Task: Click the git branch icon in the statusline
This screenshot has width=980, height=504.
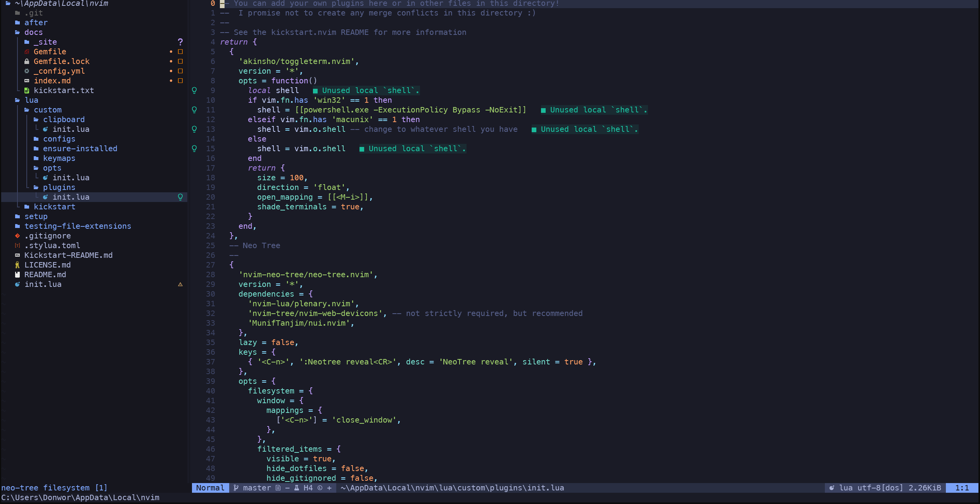Action: (x=235, y=488)
